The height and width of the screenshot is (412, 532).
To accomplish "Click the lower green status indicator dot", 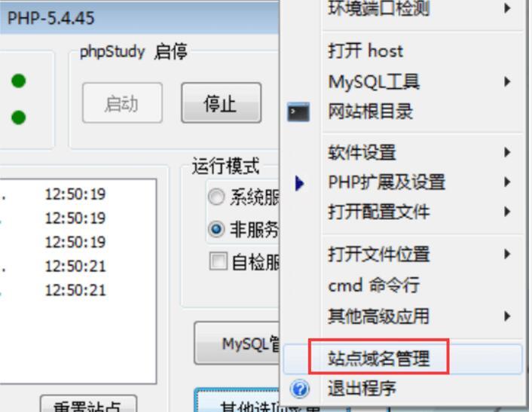I will tap(19, 117).
